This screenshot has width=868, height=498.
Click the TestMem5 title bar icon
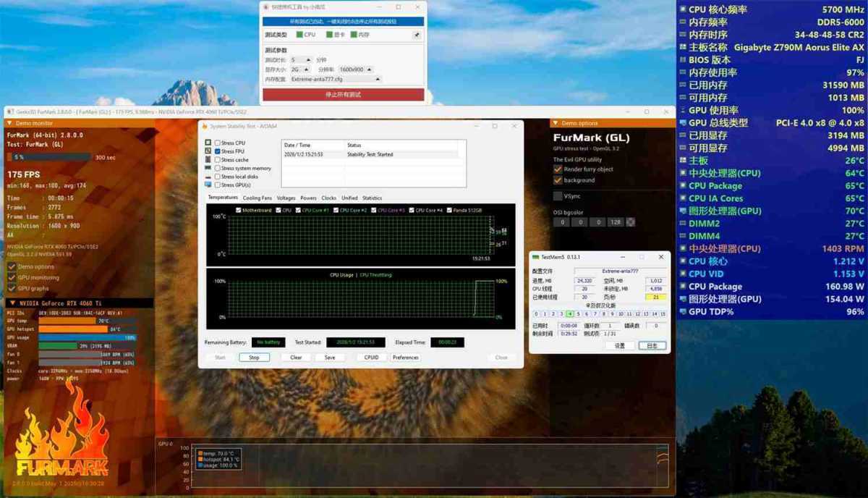pos(537,257)
